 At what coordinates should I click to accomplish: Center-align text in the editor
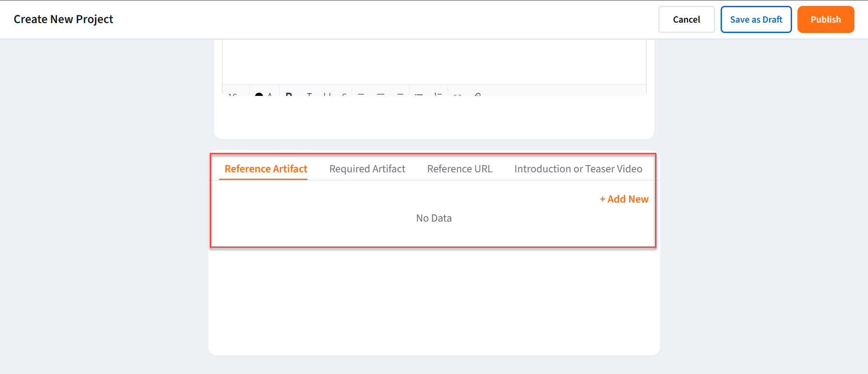coord(381,95)
